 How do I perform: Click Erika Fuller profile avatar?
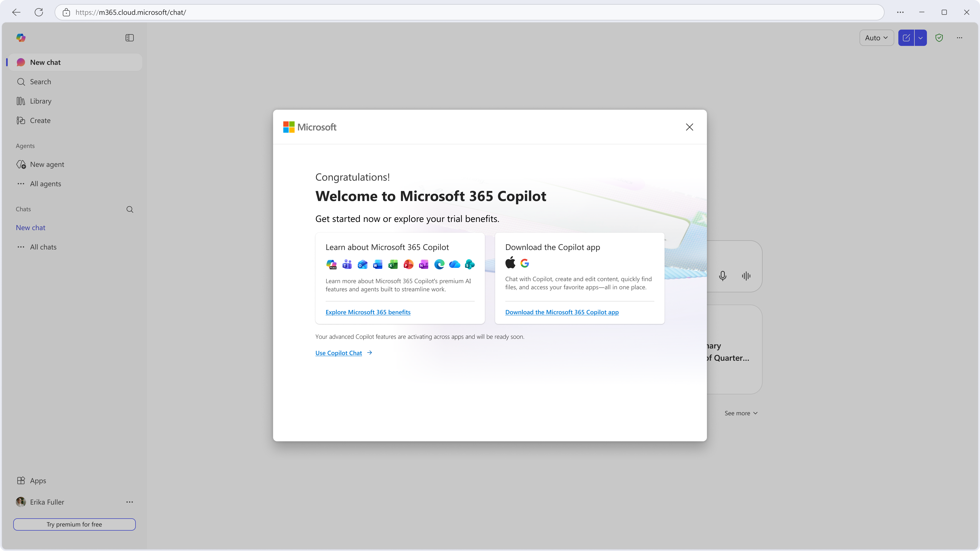[x=21, y=502]
